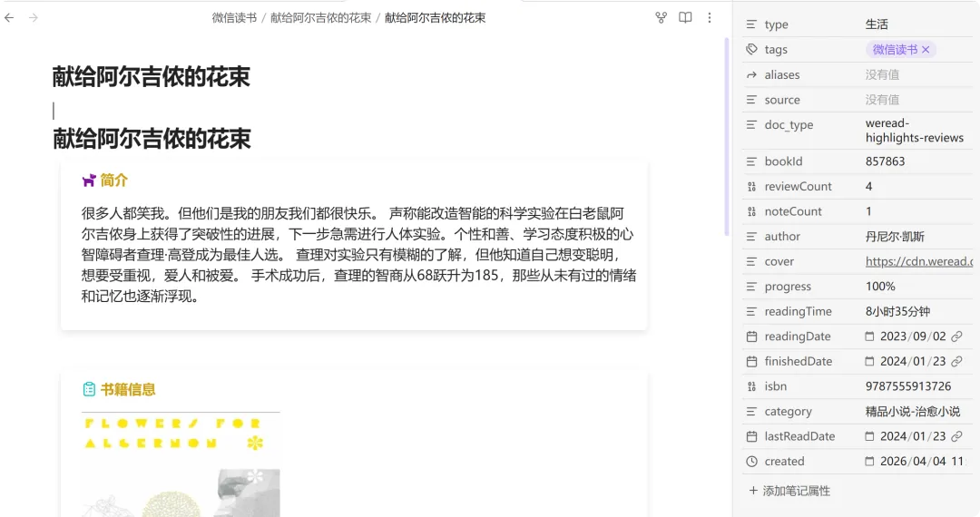Click the noteCount number icon
The image size is (980, 517).
point(751,211)
